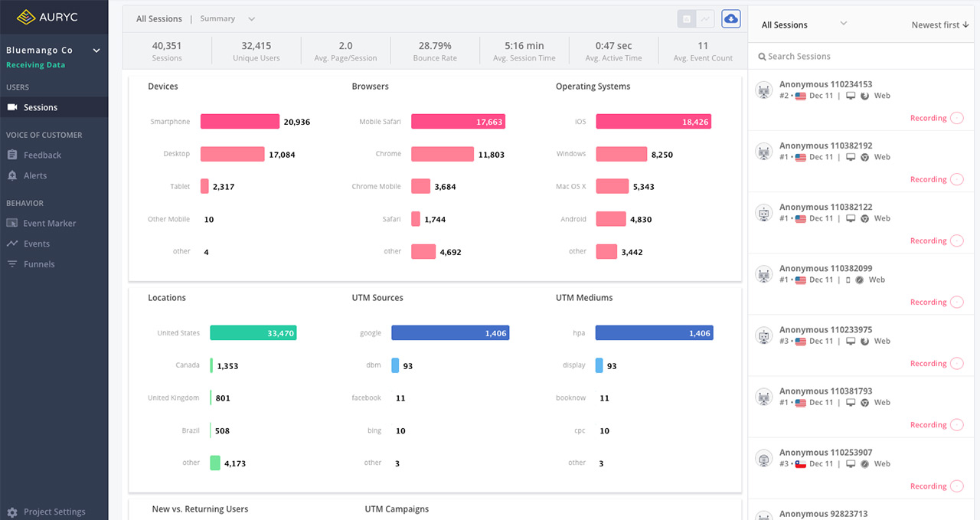Toggle Newest first sort order

[x=940, y=25]
